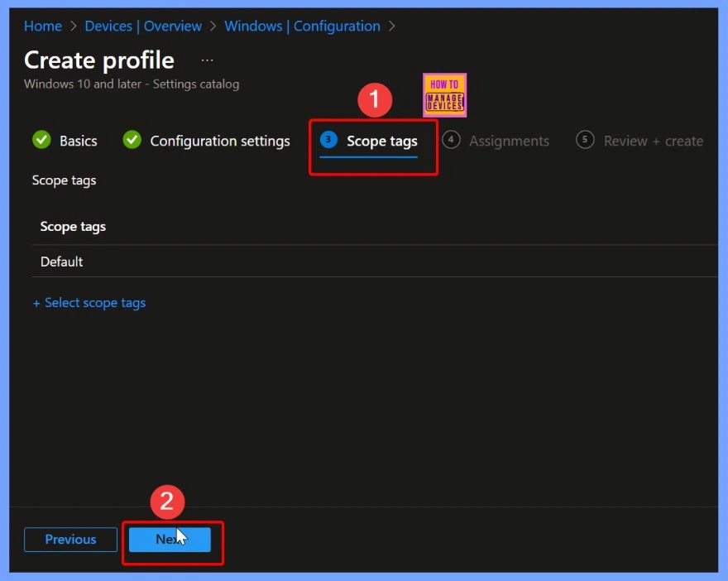728x581 pixels.
Task: Click the How To Manage Devices logo
Action: point(444,95)
